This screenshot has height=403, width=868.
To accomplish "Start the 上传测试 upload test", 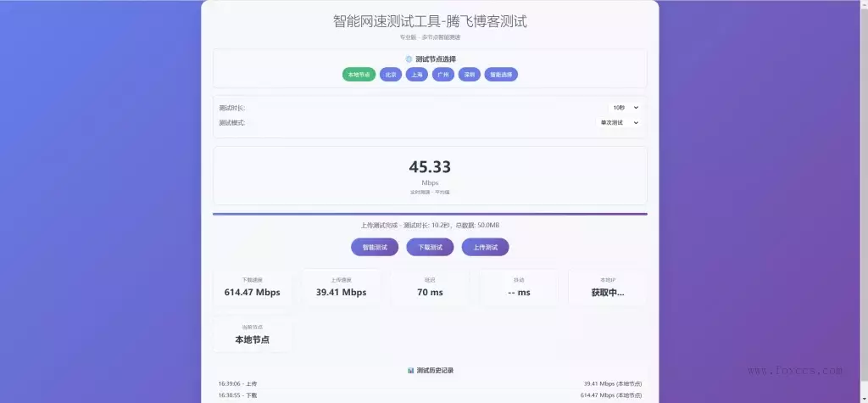I will pos(486,247).
